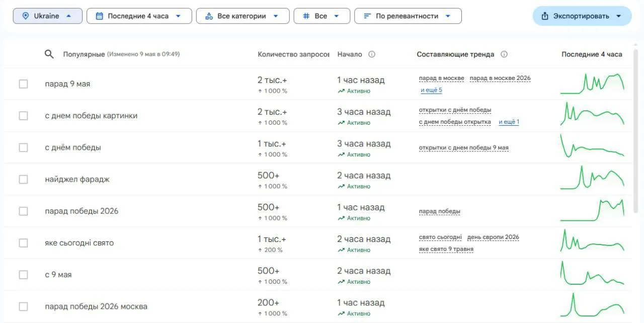Click the info icon next to Начало
This screenshot has width=644, height=323.
coord(372,54)
